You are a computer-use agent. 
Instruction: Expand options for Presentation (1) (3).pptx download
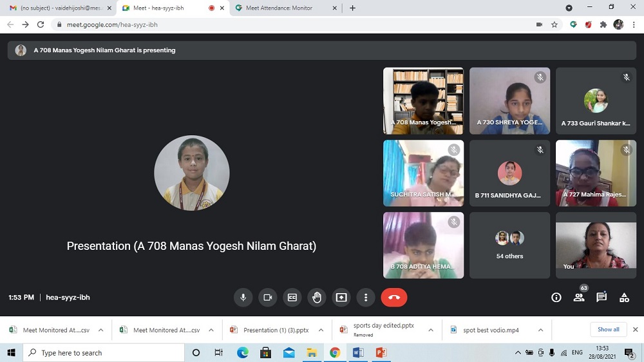[321, 330]
